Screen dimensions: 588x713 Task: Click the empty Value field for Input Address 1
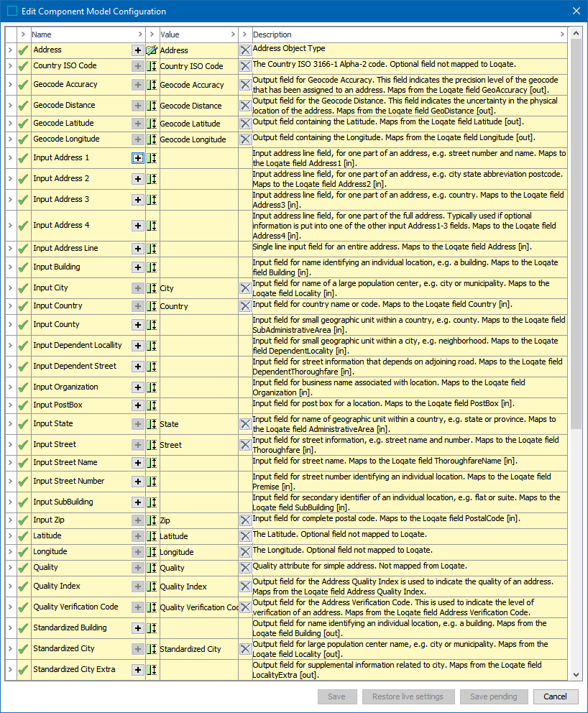(198, 158)
